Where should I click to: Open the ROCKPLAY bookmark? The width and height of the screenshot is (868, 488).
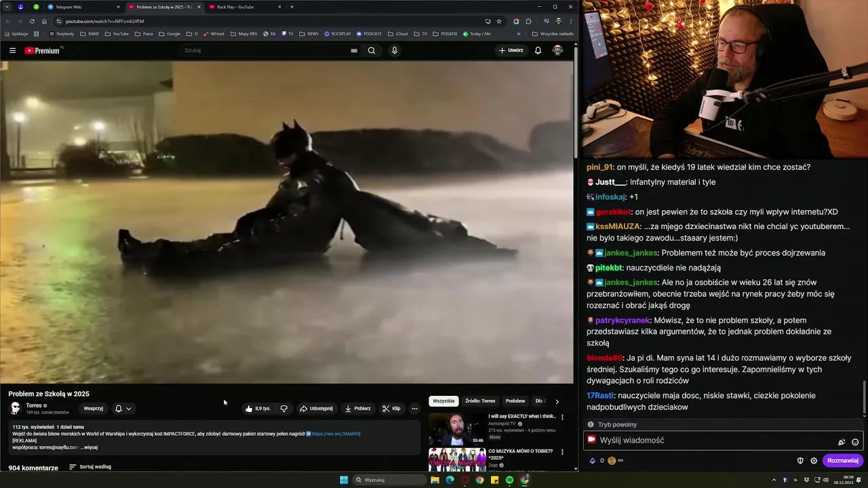pyautogui.click(x=338, y=33)
